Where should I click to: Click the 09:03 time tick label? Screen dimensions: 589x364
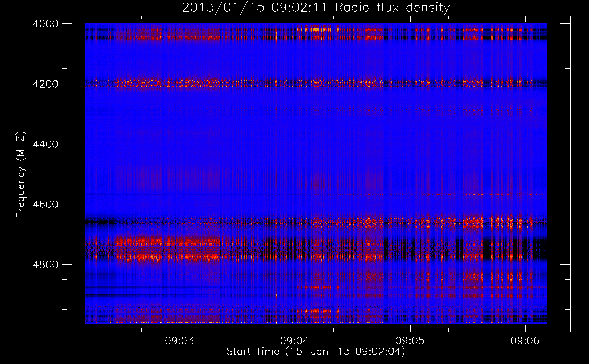pyautogui.click(x=179, y=341)
